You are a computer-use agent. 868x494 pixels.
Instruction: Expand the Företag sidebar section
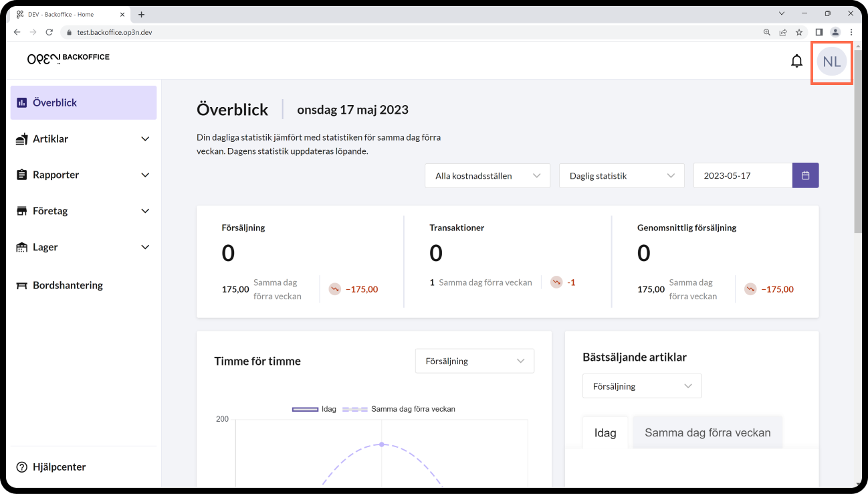click(x=84, y=211)
